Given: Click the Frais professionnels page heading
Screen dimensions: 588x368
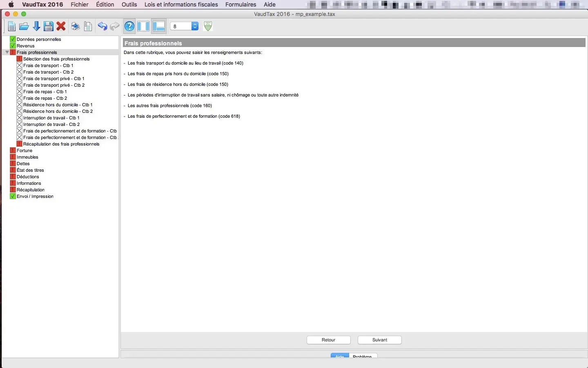Looking at the screenshot, I should click(153, 43).
